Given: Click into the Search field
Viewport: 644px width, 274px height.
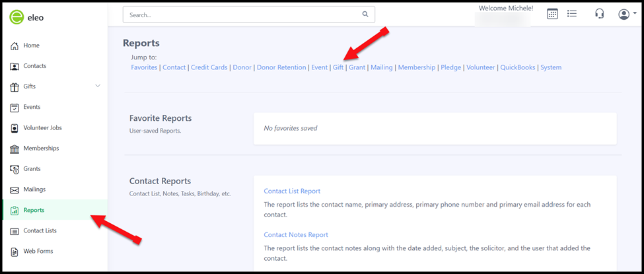Looking at the screenshot, I should point(248,15).
